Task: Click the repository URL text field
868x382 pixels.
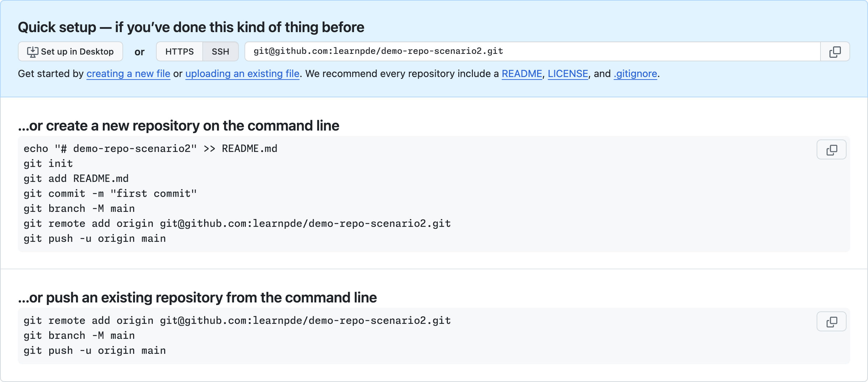Action: 533,51
